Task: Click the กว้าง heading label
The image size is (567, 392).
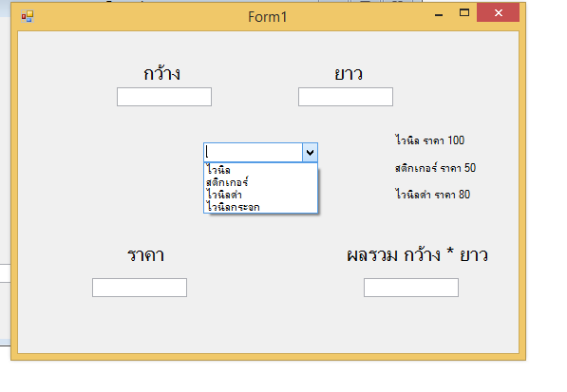Action: point(162,73)
